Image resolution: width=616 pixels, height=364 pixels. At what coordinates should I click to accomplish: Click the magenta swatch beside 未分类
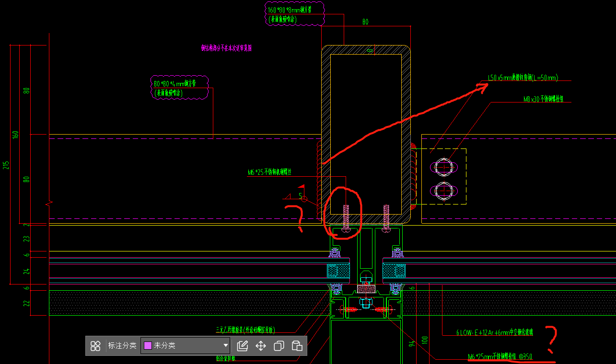coord(148,345)
